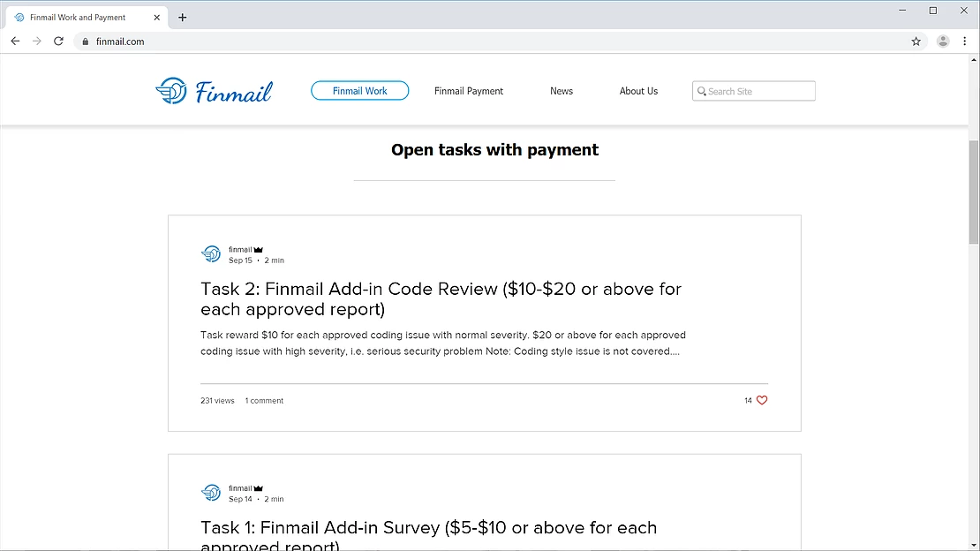Open the Task 1 Add-in Survey title
Image resolution: width=980 pixels, height=551 pixels.
[x=429, y=537]
